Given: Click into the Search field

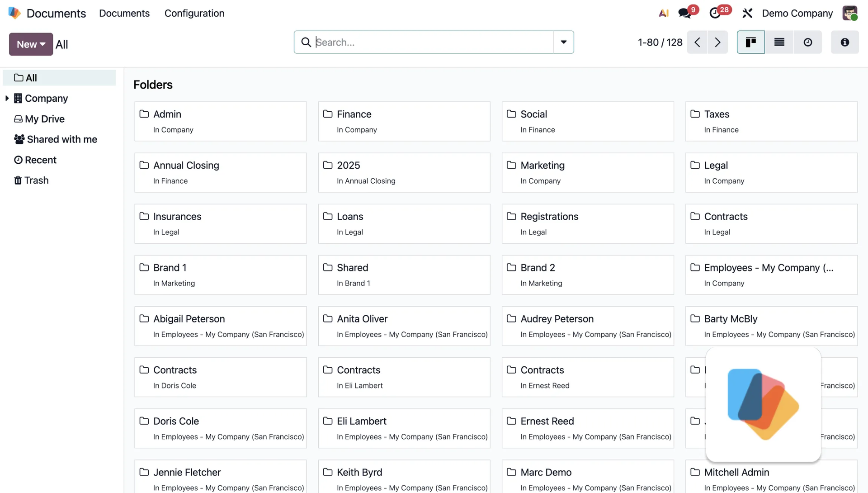Looking at the screenshot, I should click(x=433, y=42).
